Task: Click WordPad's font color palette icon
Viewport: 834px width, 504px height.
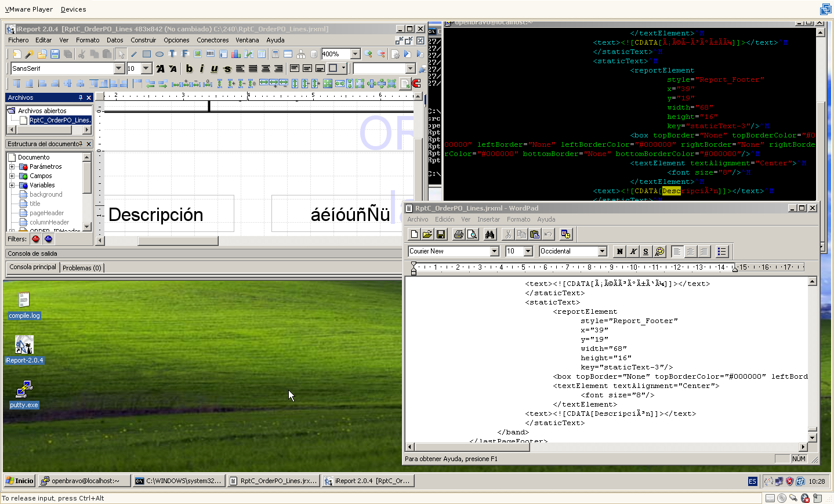Action: click(659, 251)
